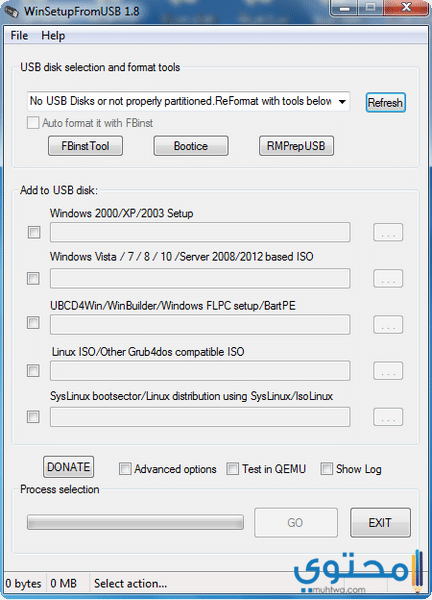
Task: Open RMPrepUSB formatting tool
Action: [x=296, y=146]
